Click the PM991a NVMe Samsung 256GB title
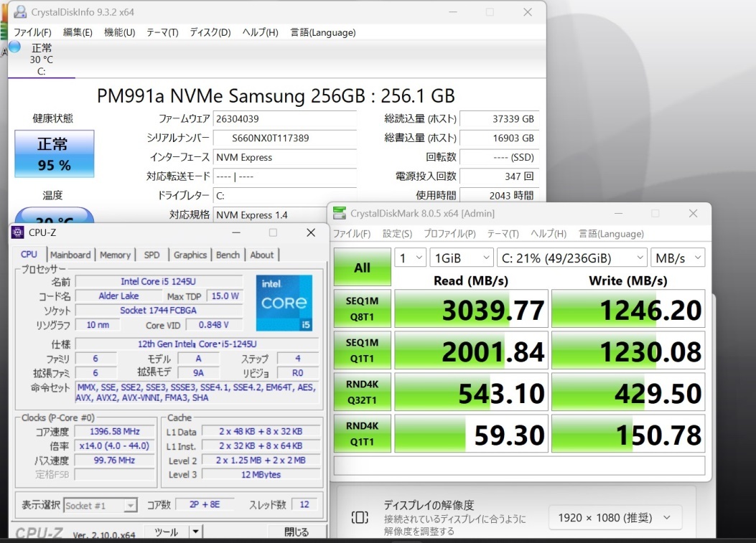The width and height of the screenshot is (756, 543). pyautogui.click(x=276, y=96)
